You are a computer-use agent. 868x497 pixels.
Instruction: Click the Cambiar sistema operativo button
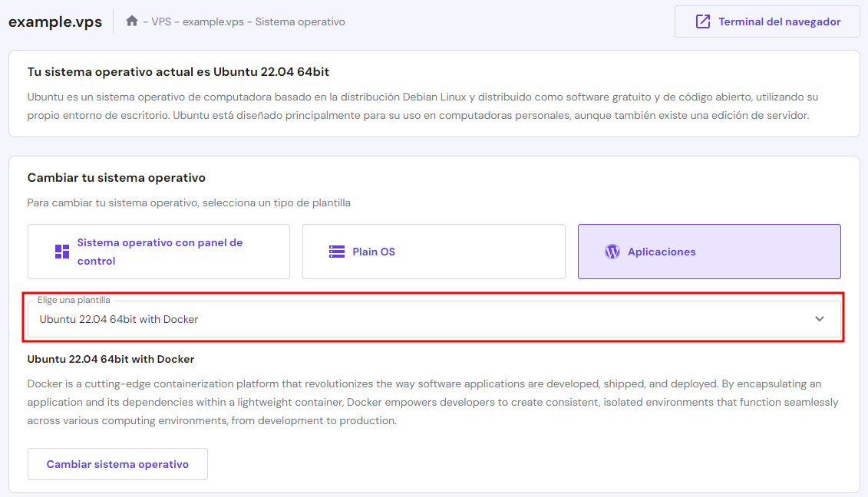point(117,463)
